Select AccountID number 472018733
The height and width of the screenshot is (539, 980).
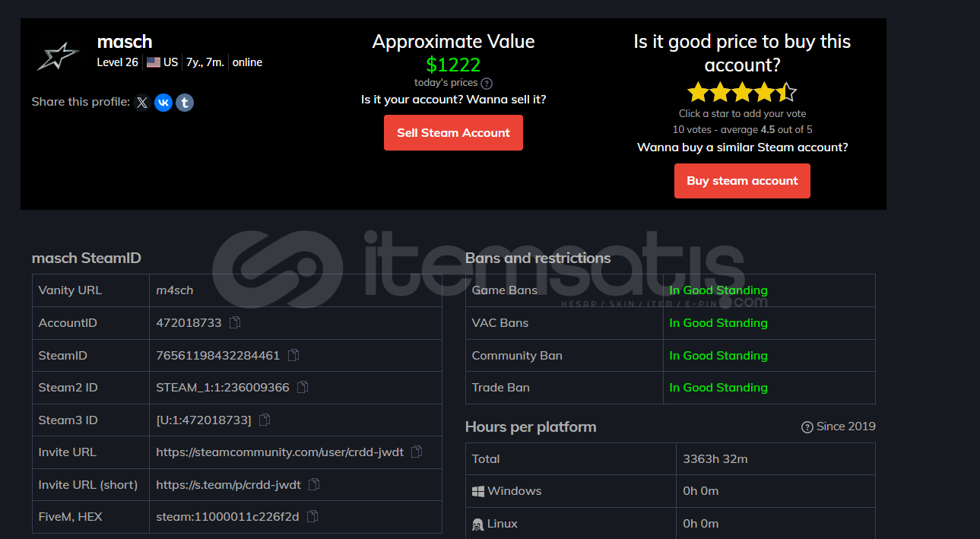click(x=189, y=322)
